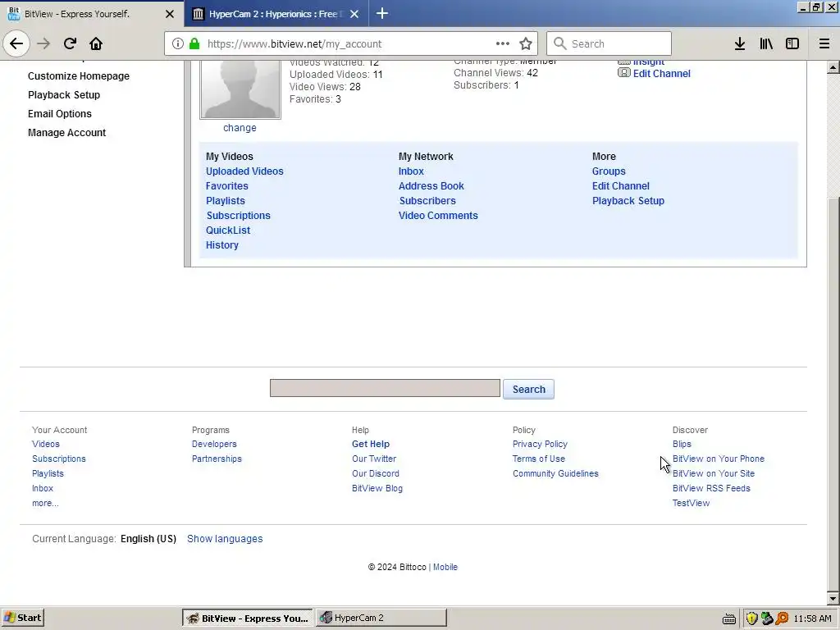The image size is (840, 630).
Task: Open page actions three-dot menu
Action: (x=503, y=43)
